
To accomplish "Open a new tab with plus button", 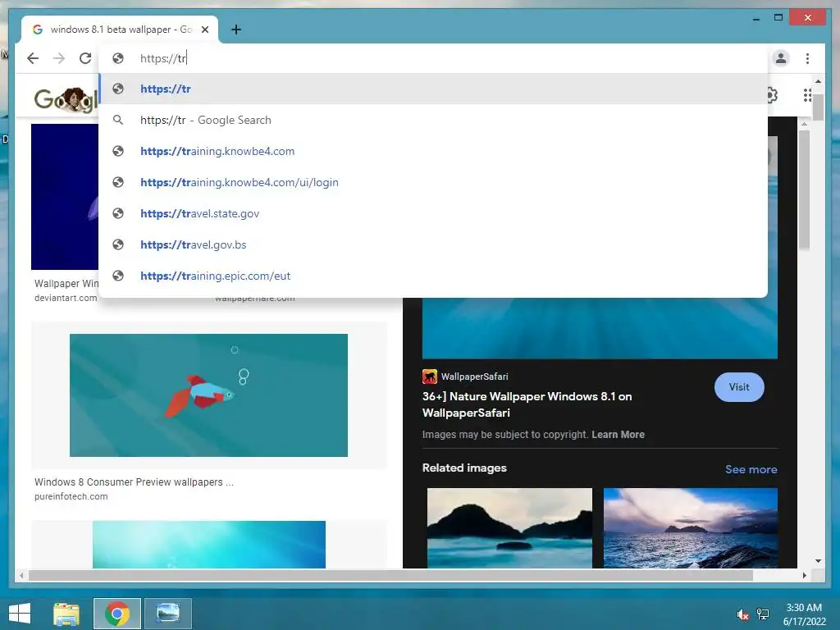I will pyautogui.click(x=236, y=30).
